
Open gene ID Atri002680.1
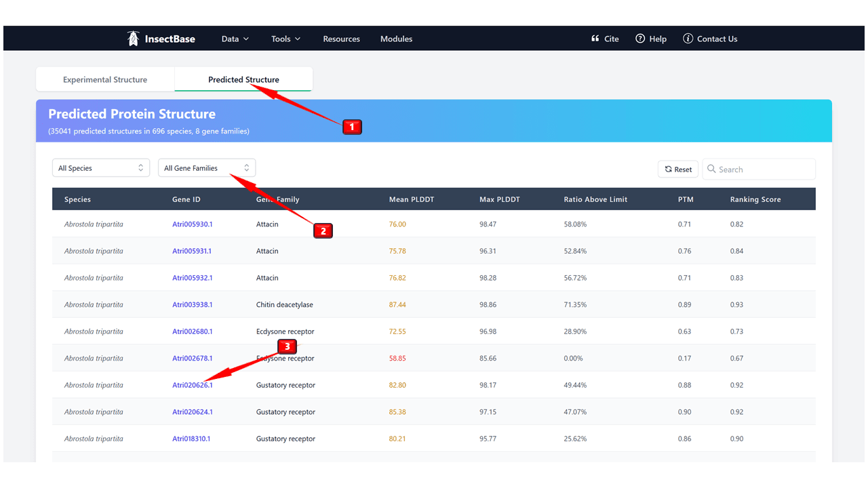point(192,331)
